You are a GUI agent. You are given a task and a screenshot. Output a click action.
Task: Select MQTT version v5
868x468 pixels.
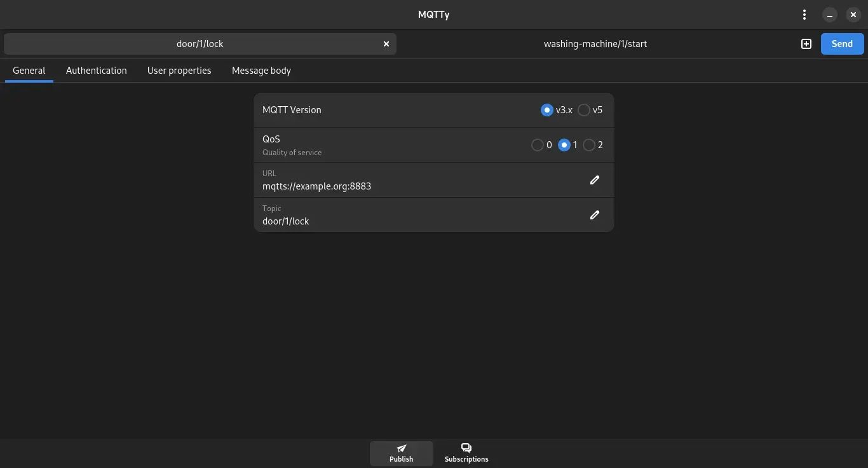click(x=583, y=110)
